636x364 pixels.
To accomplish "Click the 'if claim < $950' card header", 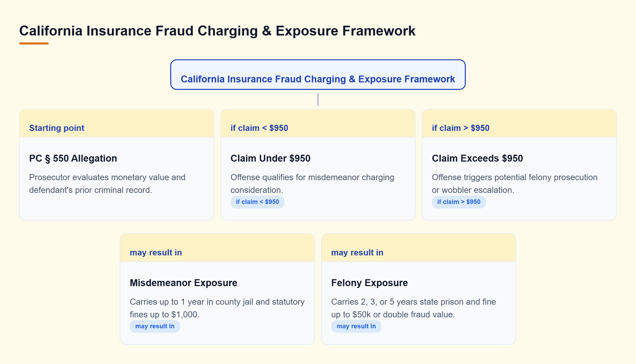I will pyautogui.click(x=318, y=123).
